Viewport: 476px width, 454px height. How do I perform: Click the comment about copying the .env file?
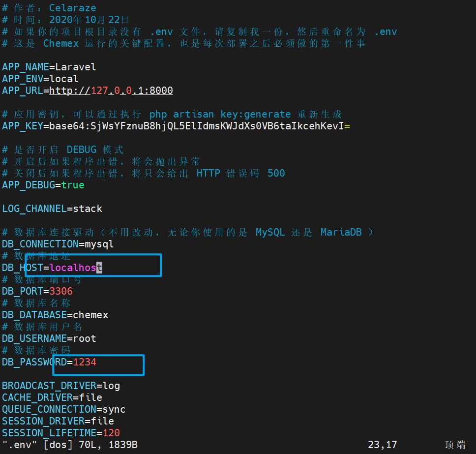(200, 31)
